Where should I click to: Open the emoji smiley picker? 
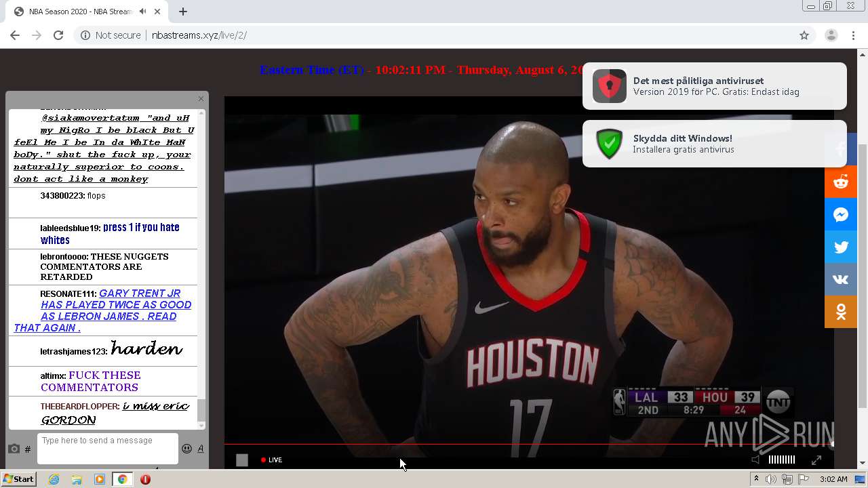[186, 449]
